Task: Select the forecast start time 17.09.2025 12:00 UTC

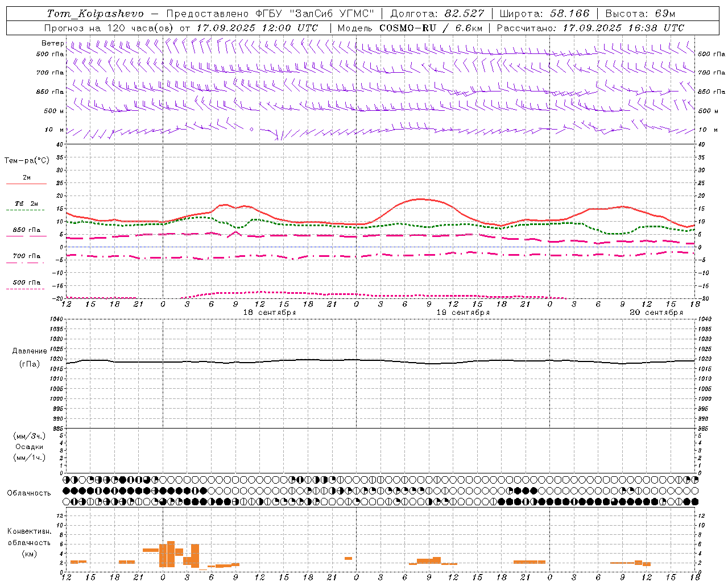Action: (x=257, y=28)
